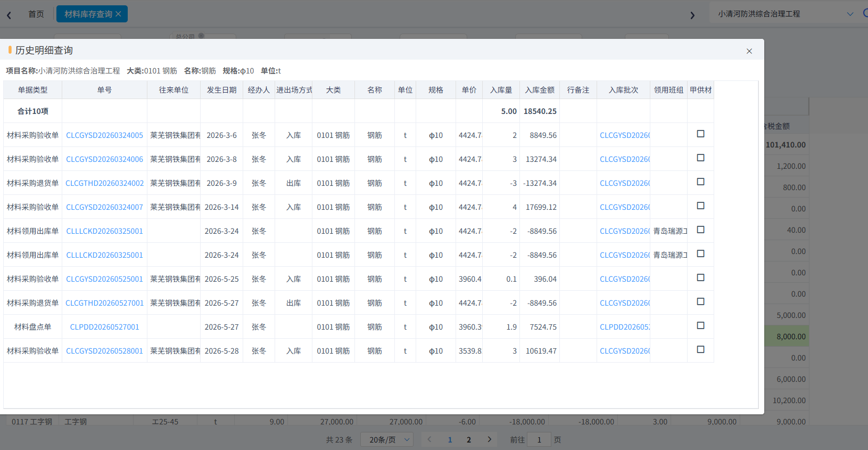Open inventory check link CLPDD20260527001
868x450 pixels.
coord(104,327)
